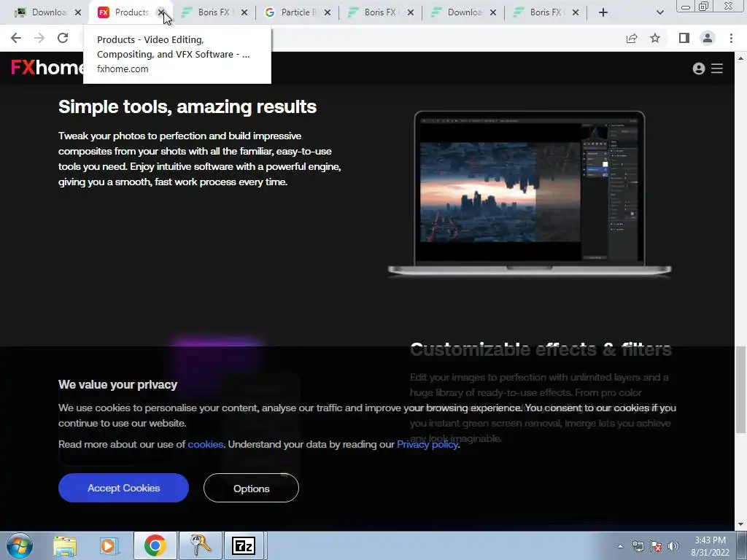Viewport: 747px width, 560px height.
Task: Open a new browser tab
Action: [603, 12]
